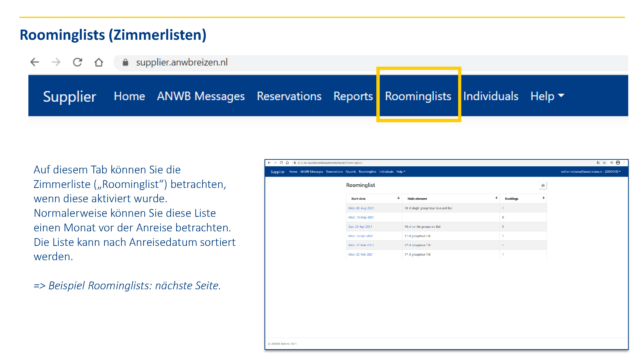Open Sun. 25-Apr-2021 roominglist
644x362 pixels.
coord(360,227)
